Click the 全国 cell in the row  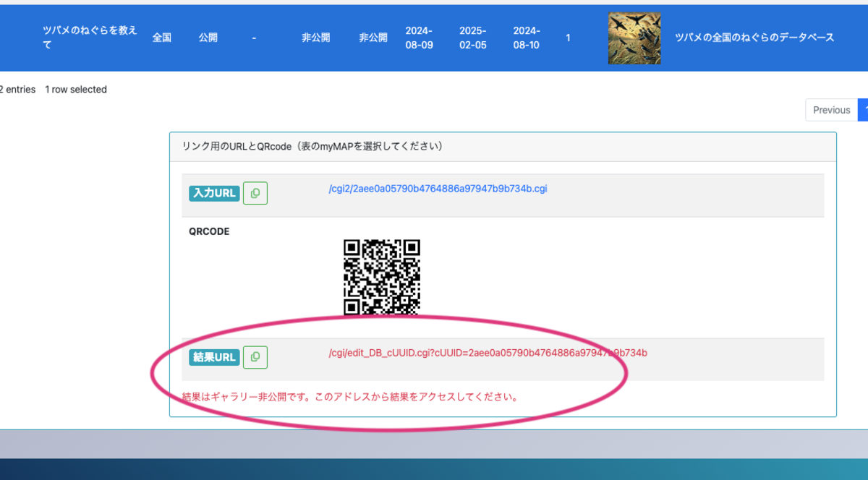[x=162, y=37]
